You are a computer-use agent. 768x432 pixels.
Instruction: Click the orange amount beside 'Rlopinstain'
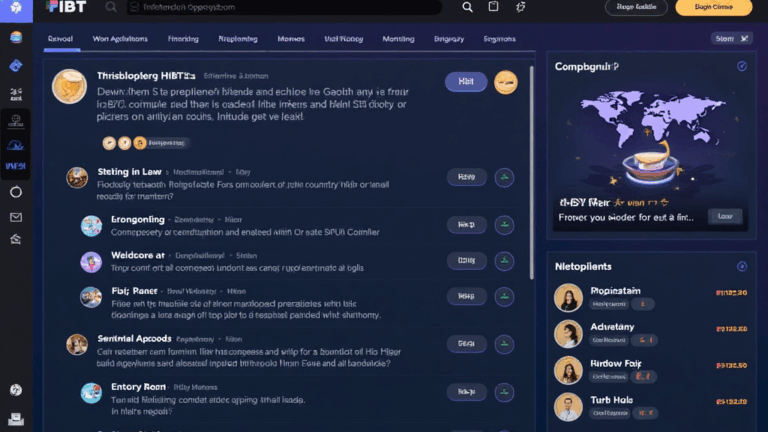click(731, 292)
